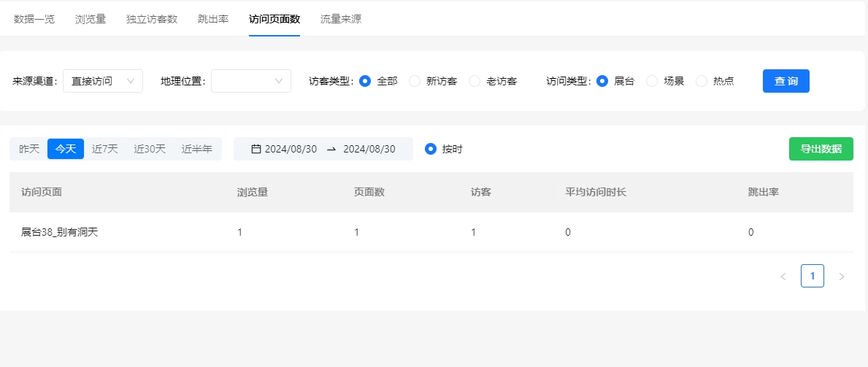868x367 pixels.
Task: Click the calendar icon in date range
Action: [256, 149]
